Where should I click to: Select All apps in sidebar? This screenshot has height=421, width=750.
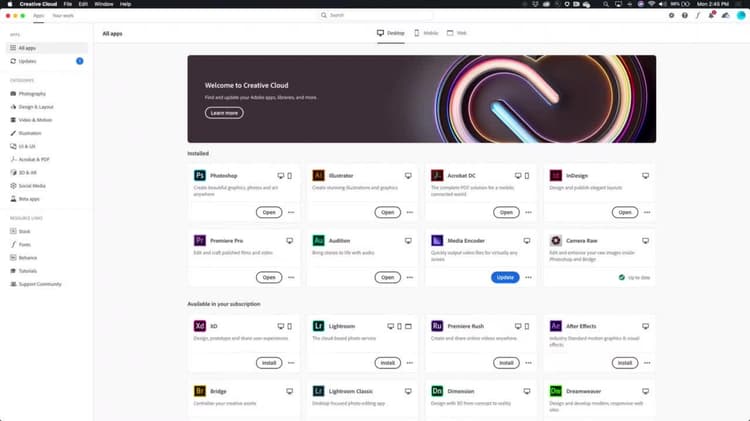(x=47, y=48)
